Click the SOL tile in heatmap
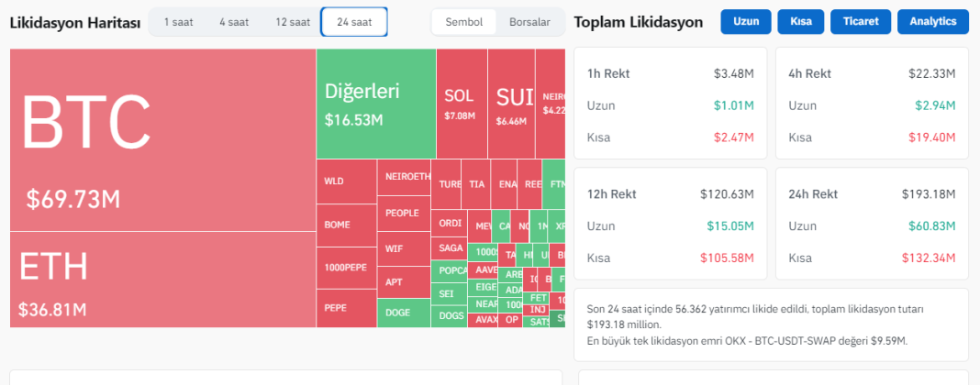This screenshot has width=980, height=385. coord(461,104)
